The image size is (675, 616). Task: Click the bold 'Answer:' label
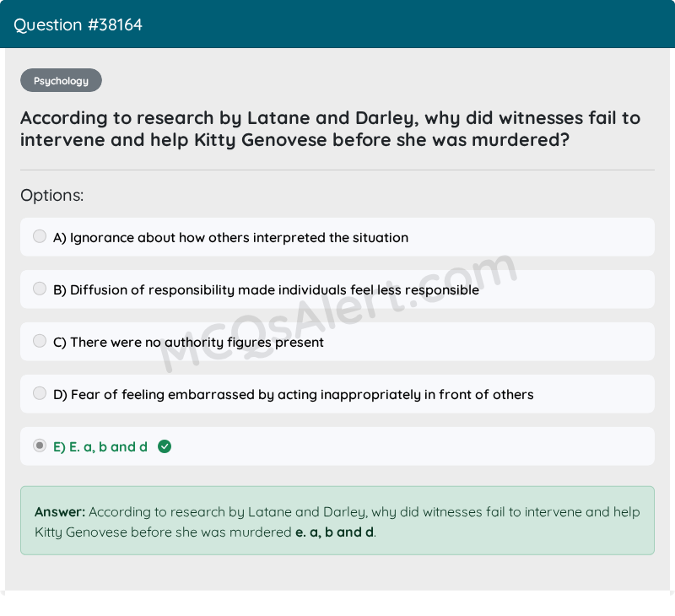(60, 512)
